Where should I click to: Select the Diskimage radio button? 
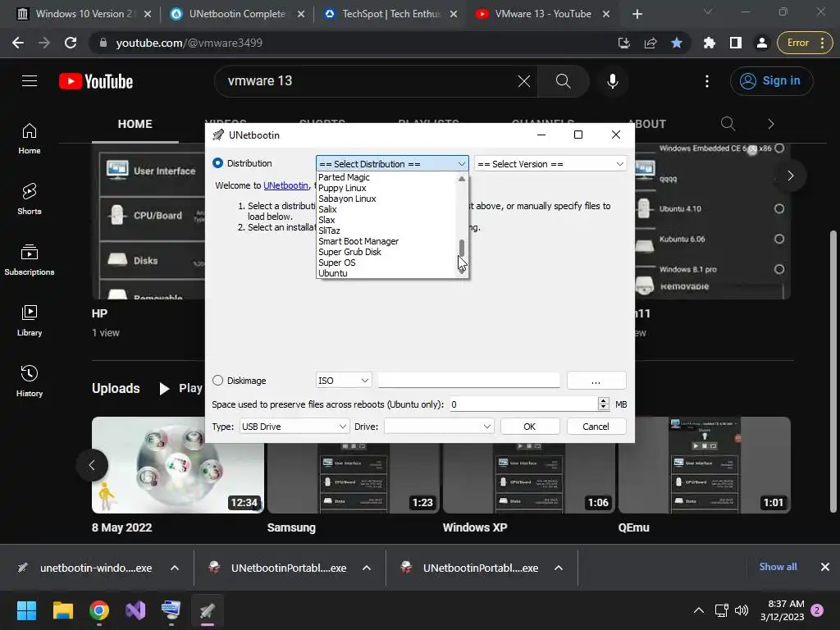coord(217,381)
